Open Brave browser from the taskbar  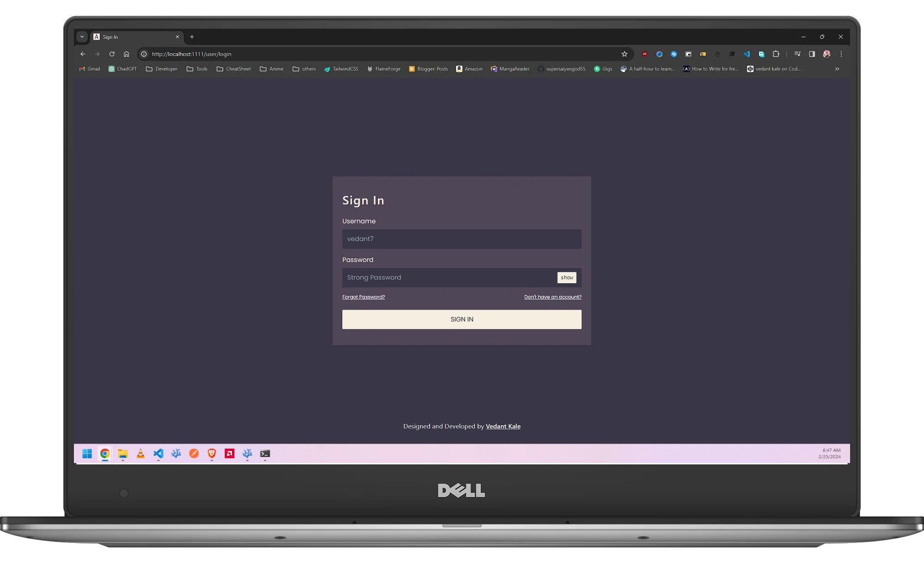(x=212, y=454)
